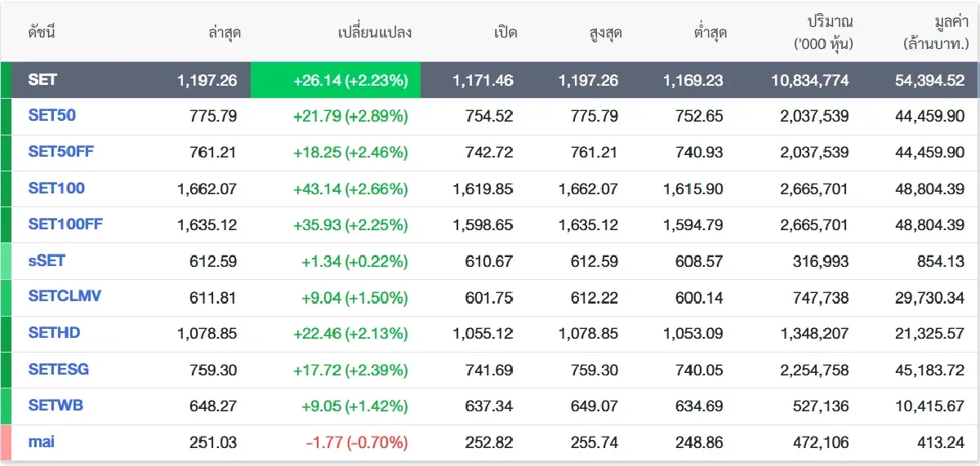Screen dimensions: 980x466
Task: Click the SETHD index link
Action: click(54, 333)
